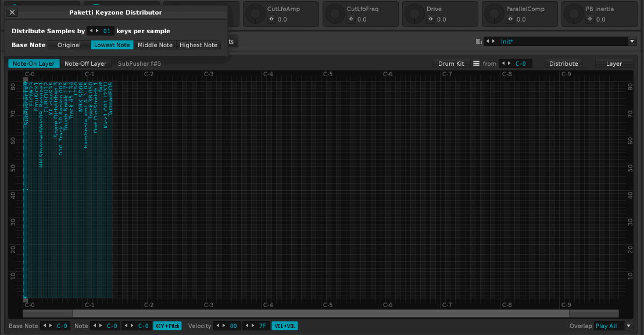Switch to the Note-On Layer tab

click(x=34, y=64)
